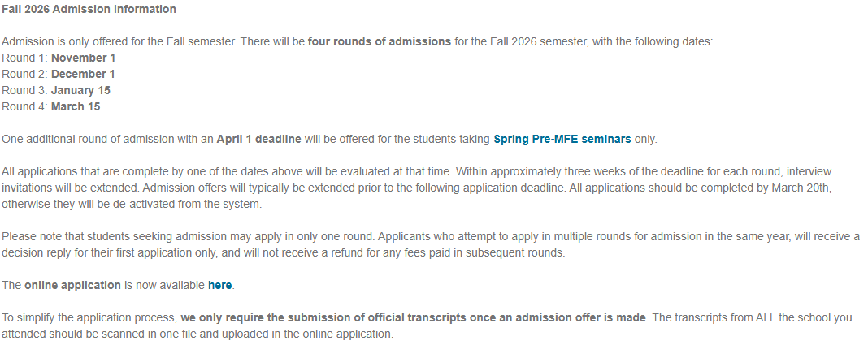Click the "Round 4:" label
This screenshot has height=345, width=868.
[x=24, y=106]
